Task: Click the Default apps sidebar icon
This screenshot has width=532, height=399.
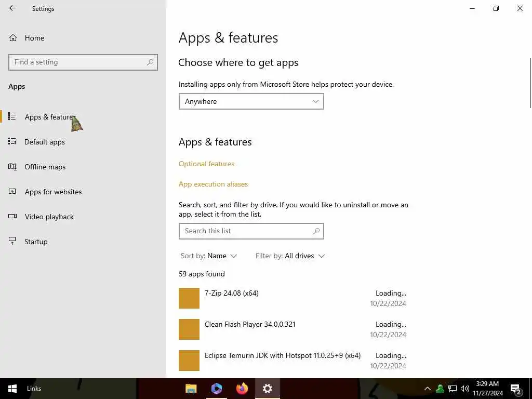Action: (x=12, y=141)
